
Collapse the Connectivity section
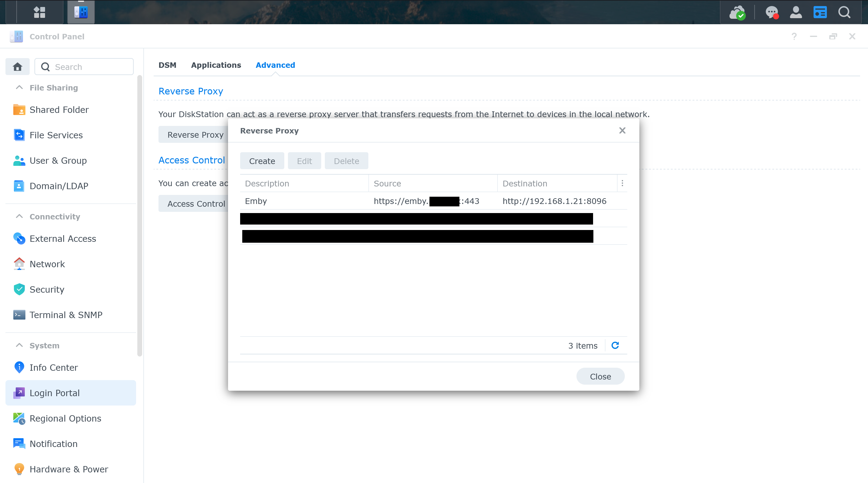(20, 216)
